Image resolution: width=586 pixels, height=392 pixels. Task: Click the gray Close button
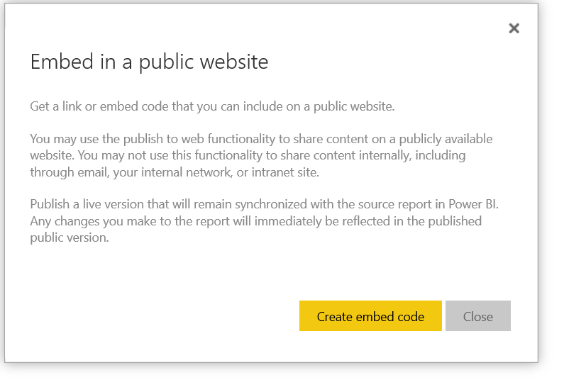point(477,316)
